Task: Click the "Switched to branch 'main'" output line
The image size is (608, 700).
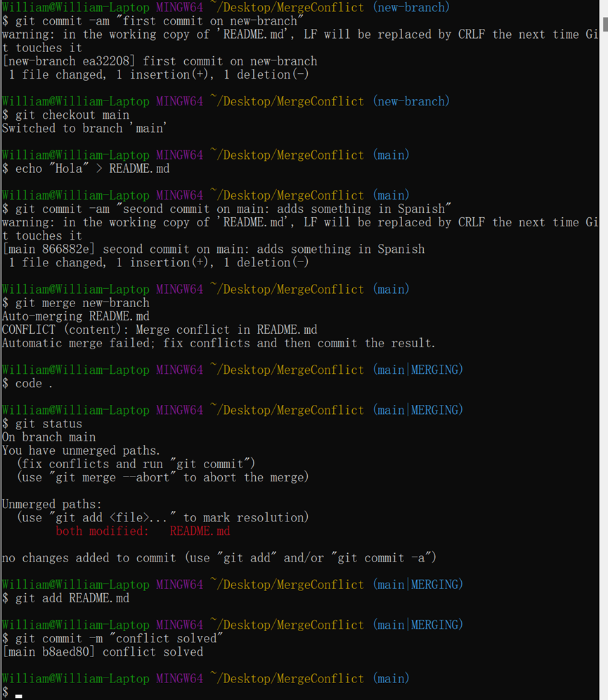Action: (x=84, y=129)
